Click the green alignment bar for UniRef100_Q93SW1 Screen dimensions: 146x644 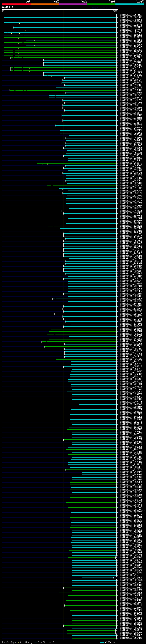84,329
